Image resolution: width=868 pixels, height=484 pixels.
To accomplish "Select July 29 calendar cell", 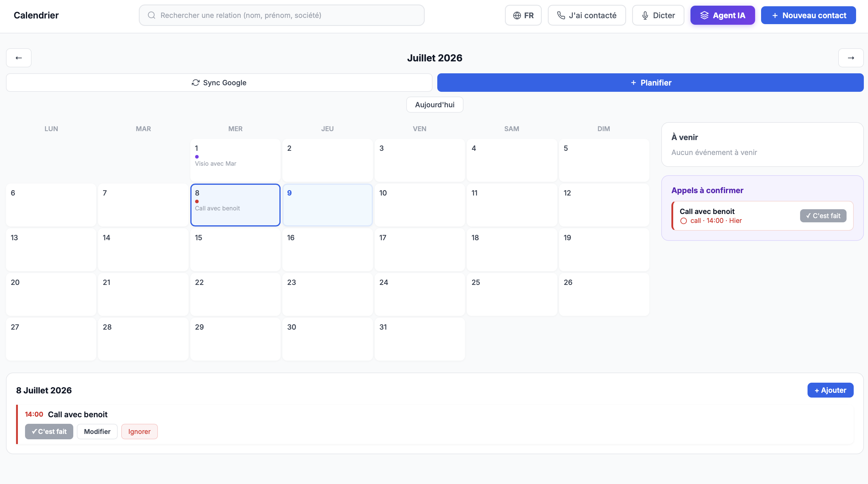I will click(x=235, y=339).
